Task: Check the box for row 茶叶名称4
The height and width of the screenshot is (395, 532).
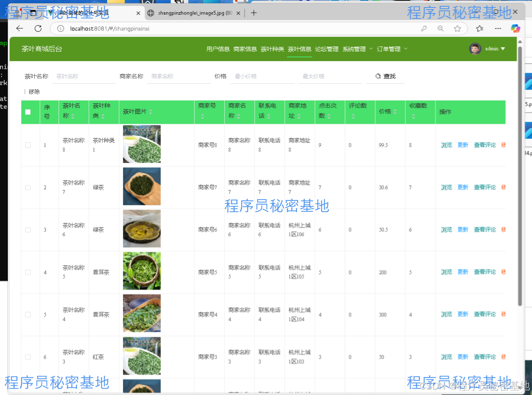Action: coord(28,315)
